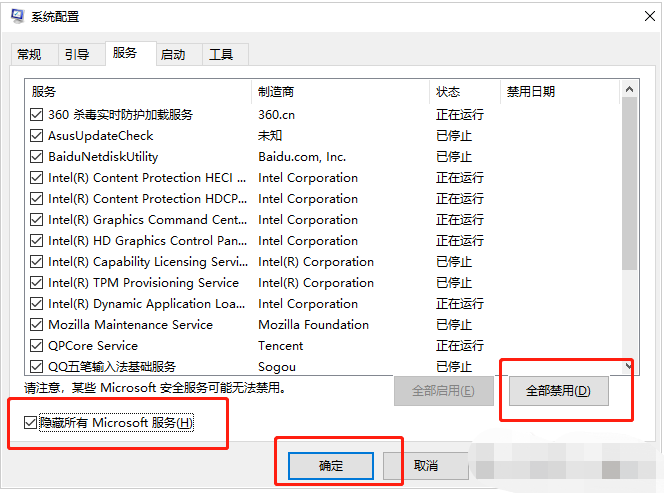Click the 全部禁用(D) button

point(559,391)
